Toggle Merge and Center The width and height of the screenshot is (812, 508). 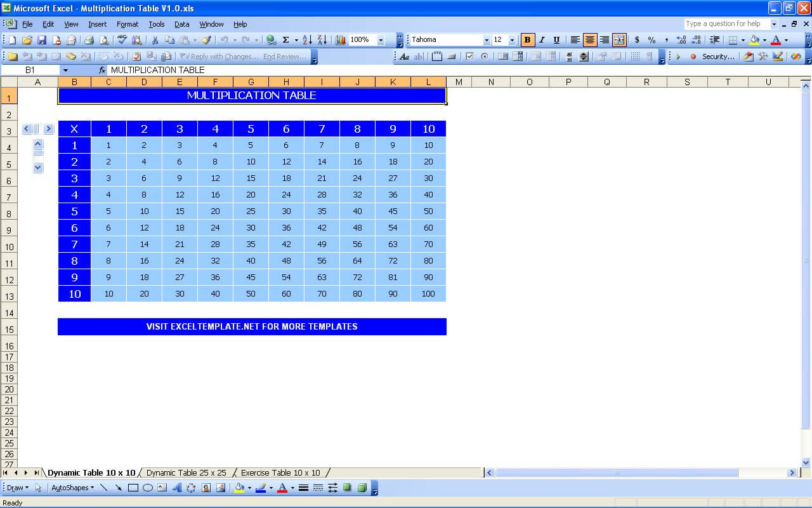tap(619, 40)
